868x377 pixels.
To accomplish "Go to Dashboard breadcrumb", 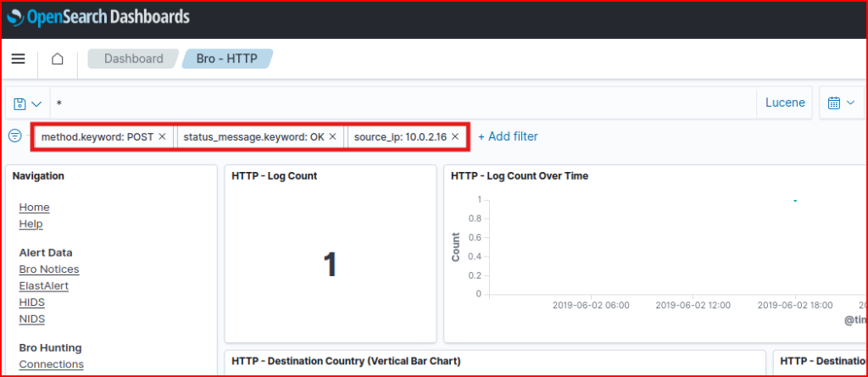I will pyautogui.click(x=133, y=58).
